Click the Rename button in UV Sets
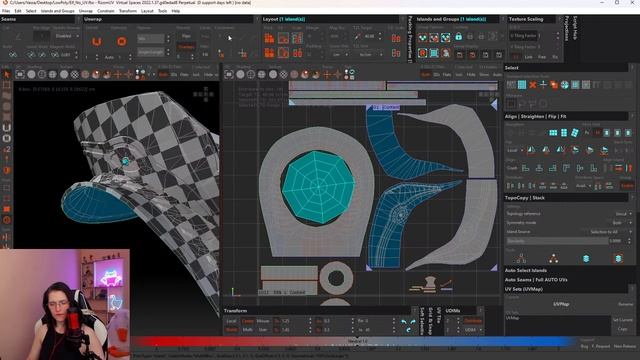This screenshot has height=360, width=640. point(625,304)
